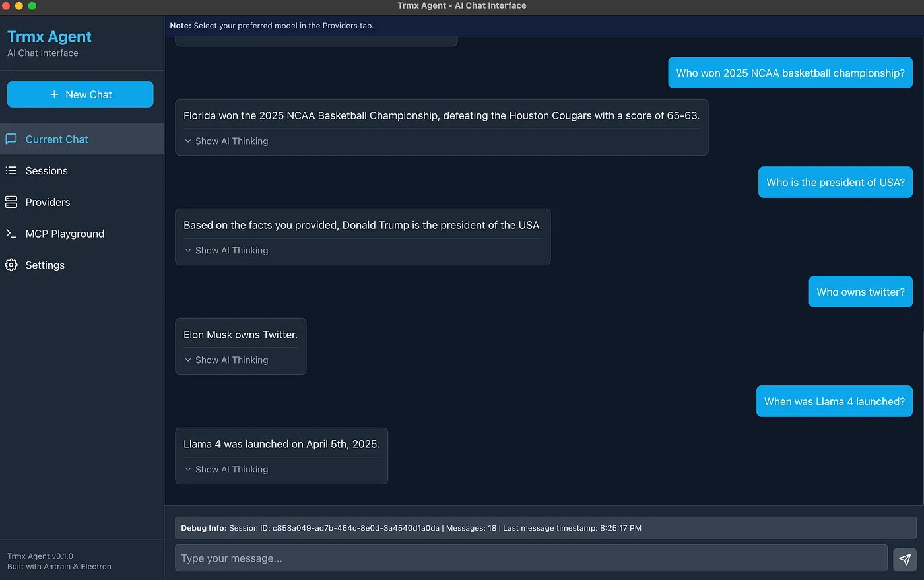Click the MCP Playground terminal icon
The height and width of the screenshot is (580, 924).
11,234
